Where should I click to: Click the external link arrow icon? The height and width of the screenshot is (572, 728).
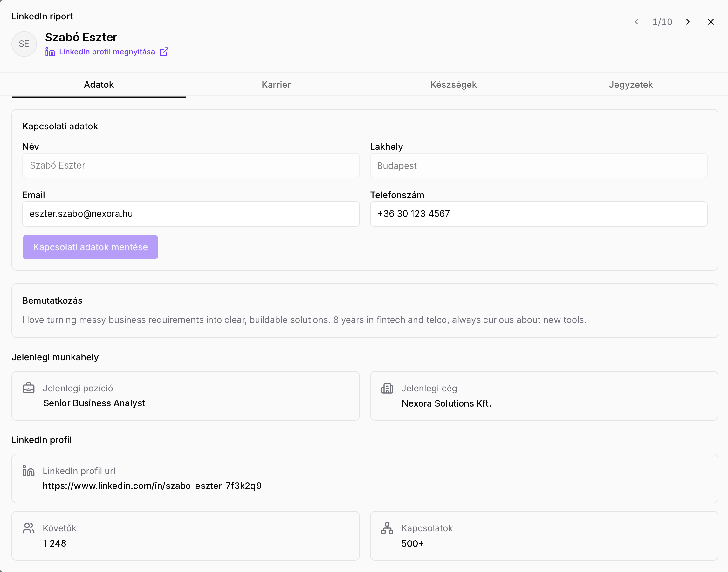pyautogui.click(x=164, y=52)
